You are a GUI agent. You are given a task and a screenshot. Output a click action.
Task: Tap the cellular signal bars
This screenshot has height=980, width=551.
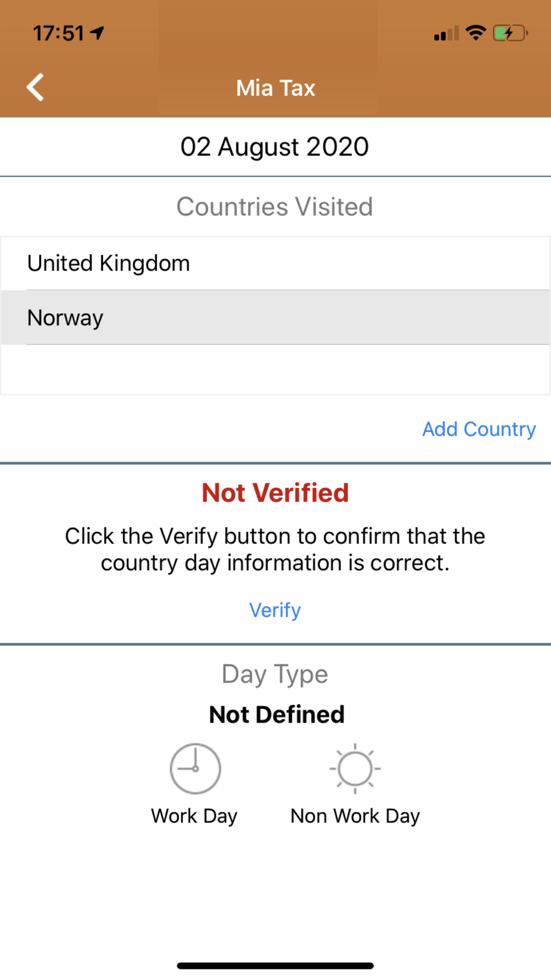coord(446,34)
